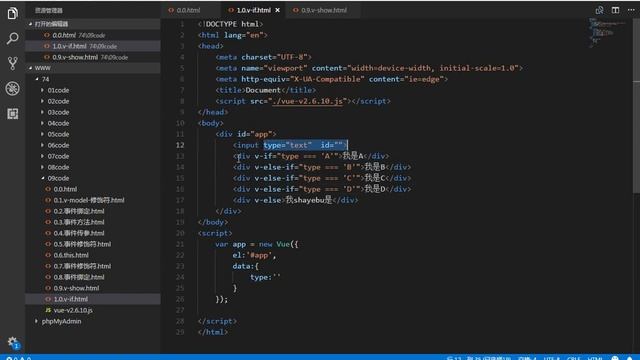Open the Debug view icon

(x=12, y=88)
